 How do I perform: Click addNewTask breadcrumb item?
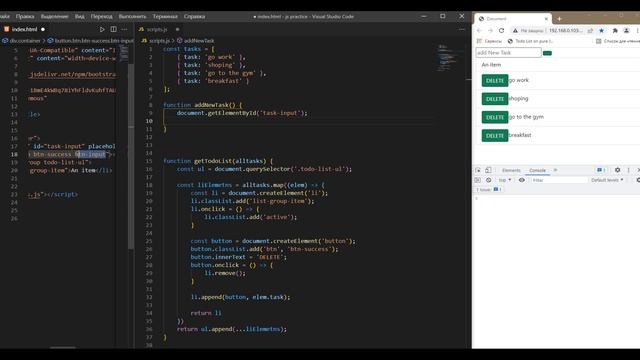coord(196,41)
